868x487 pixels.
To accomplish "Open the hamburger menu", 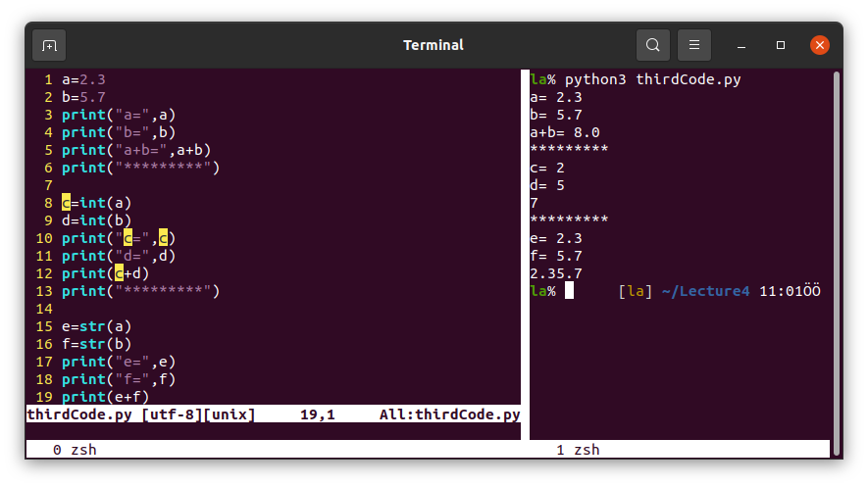I will pyautogui.click(x=693, y=45).
